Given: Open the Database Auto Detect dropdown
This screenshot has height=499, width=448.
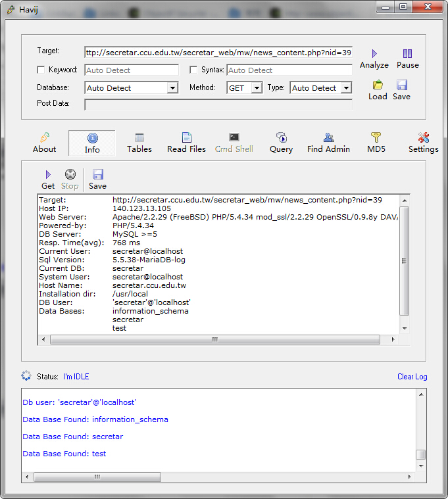Looking at the screenshot, I should (172, 88).
